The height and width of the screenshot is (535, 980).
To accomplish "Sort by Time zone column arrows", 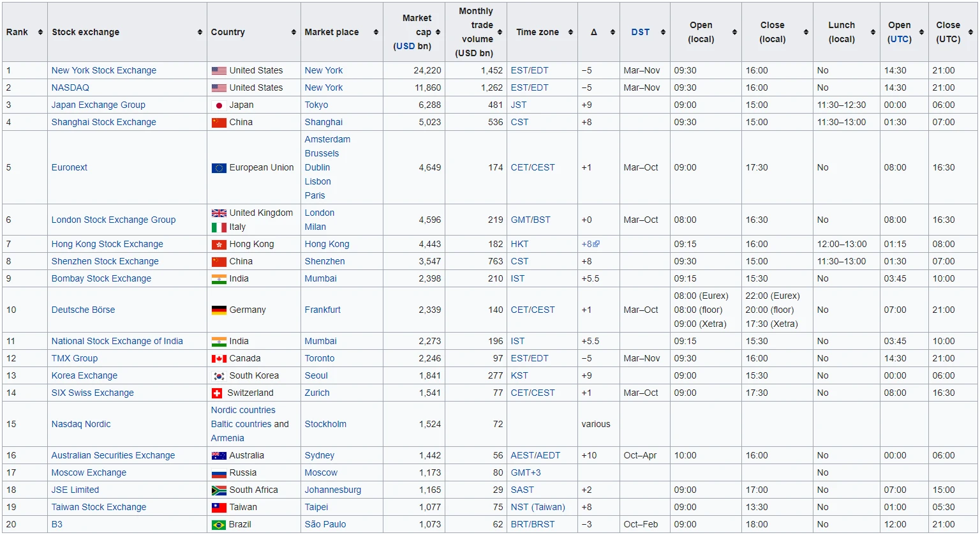I will tap(570, 32).
